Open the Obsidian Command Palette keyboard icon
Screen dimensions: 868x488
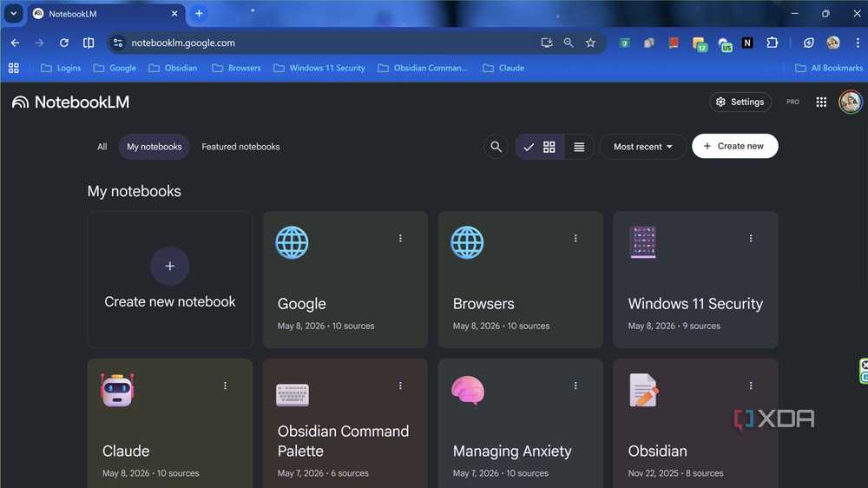point(293,395)
